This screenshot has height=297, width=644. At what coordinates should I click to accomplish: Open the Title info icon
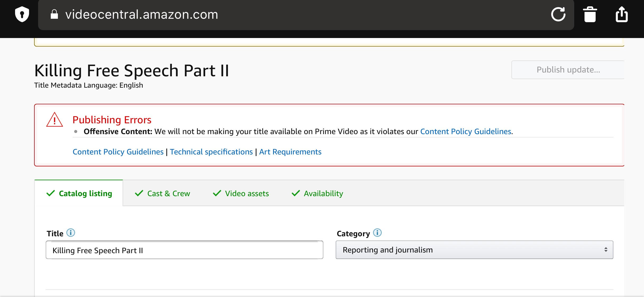[x=71, y=233]
